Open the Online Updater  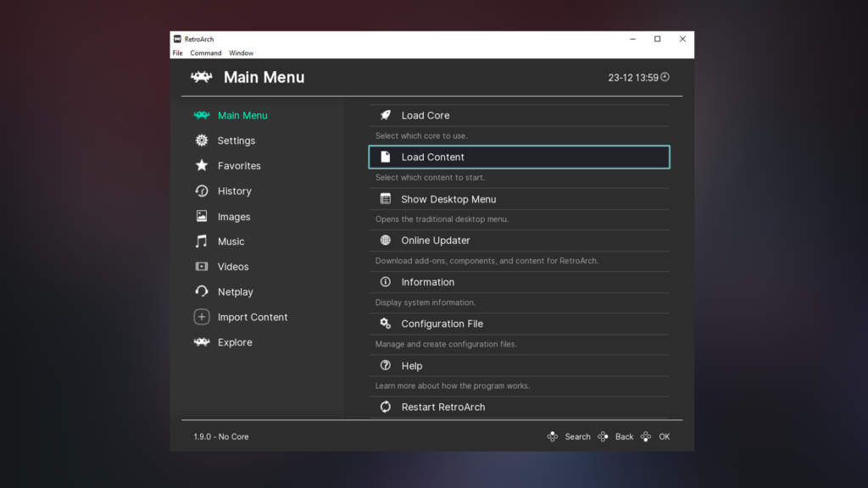pyautogui.click(x=520, y=241)
